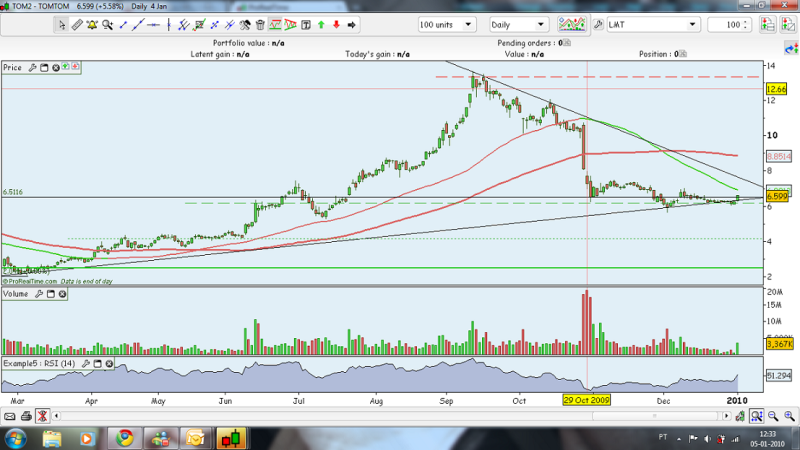Click the scrollbar left arrow
800x450 pixels.
point(57,416)
